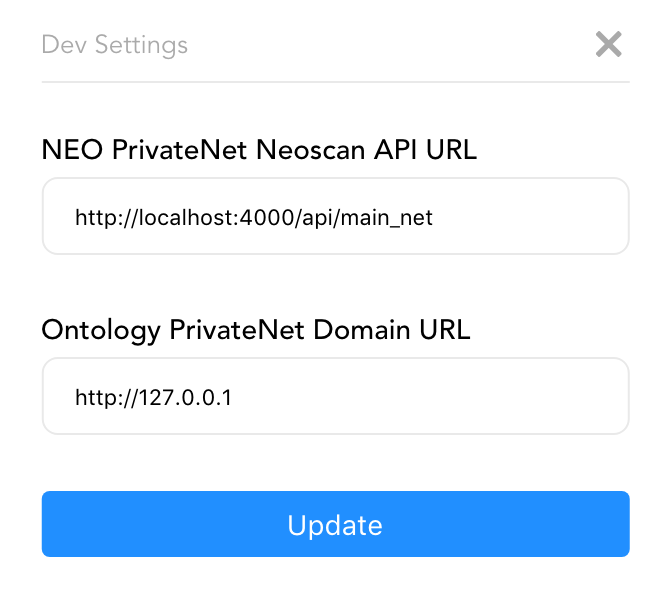
Task: Click the divider line below Dev Settings
Action: coord(335,81)
